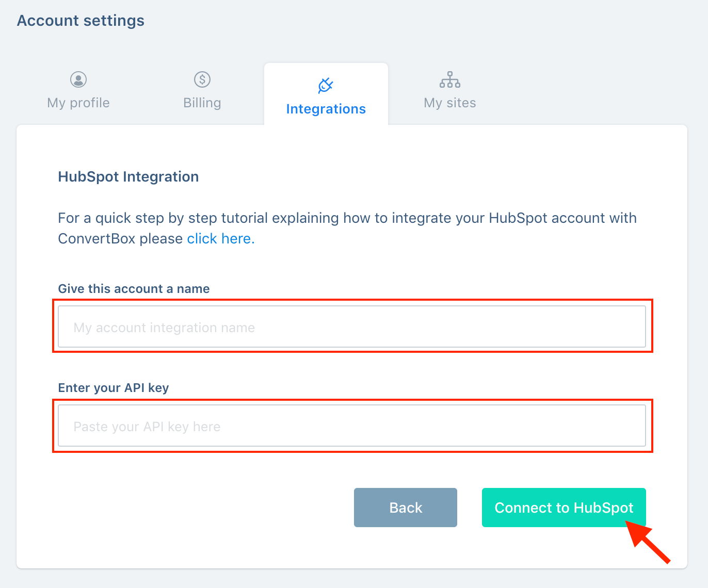Click the My profile person icon

click(78, 79)
